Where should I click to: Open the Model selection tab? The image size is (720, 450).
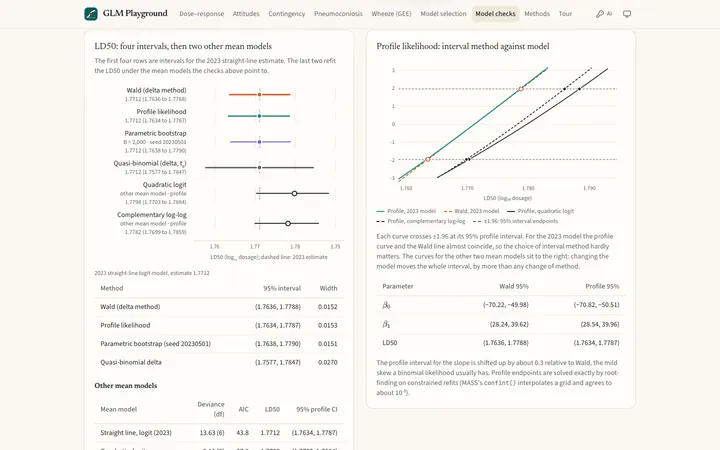point(443,14)
